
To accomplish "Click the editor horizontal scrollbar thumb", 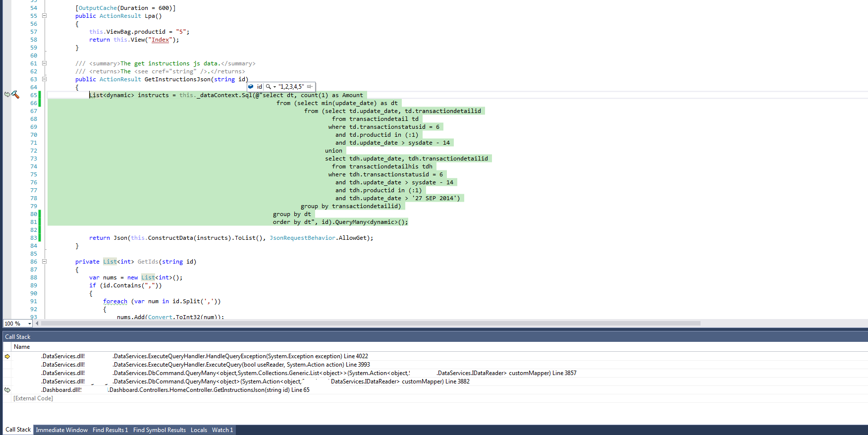I will point(371,324).
